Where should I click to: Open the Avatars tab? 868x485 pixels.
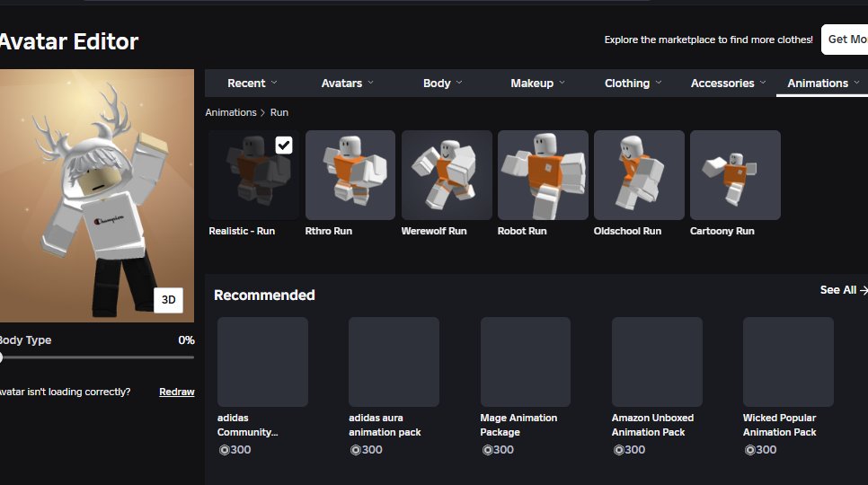click(x=347, y=83)
